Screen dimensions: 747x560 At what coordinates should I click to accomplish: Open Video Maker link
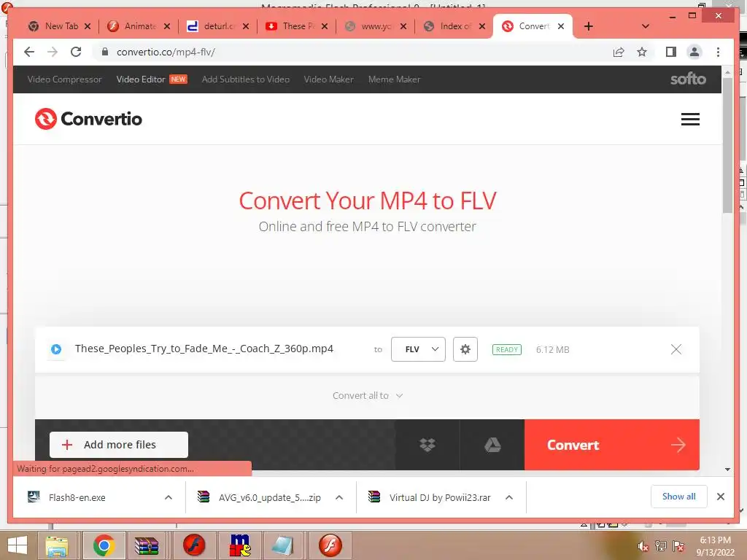[329, 79]
